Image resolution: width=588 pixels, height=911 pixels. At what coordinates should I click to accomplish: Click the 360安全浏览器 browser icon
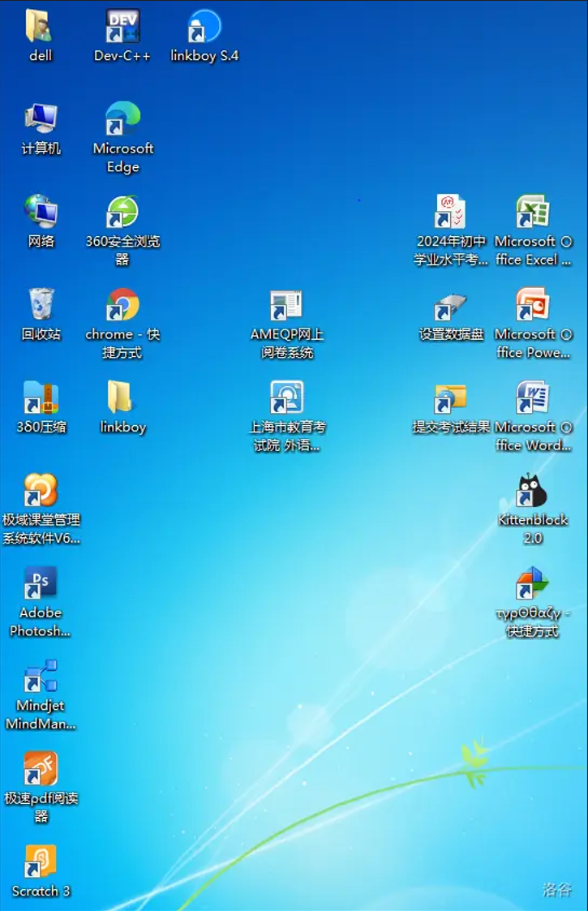[122, 213]
